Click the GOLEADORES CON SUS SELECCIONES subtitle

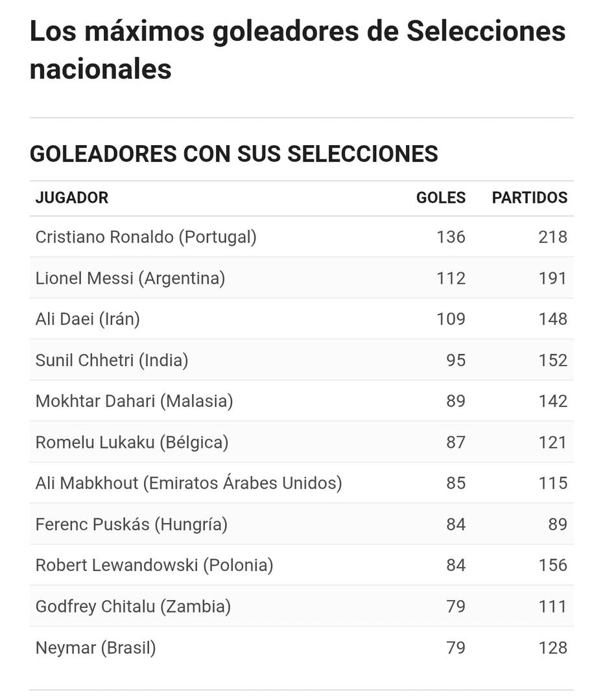pyautogui.click(x=233, y=154)
